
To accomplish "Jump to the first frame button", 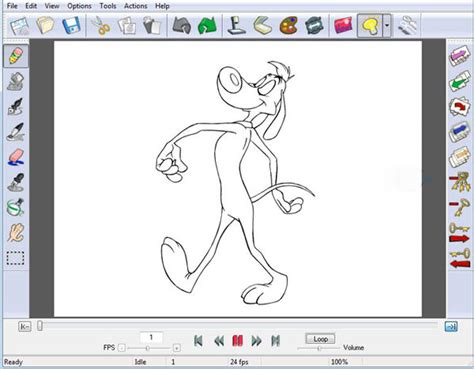I will coord(198,341).
